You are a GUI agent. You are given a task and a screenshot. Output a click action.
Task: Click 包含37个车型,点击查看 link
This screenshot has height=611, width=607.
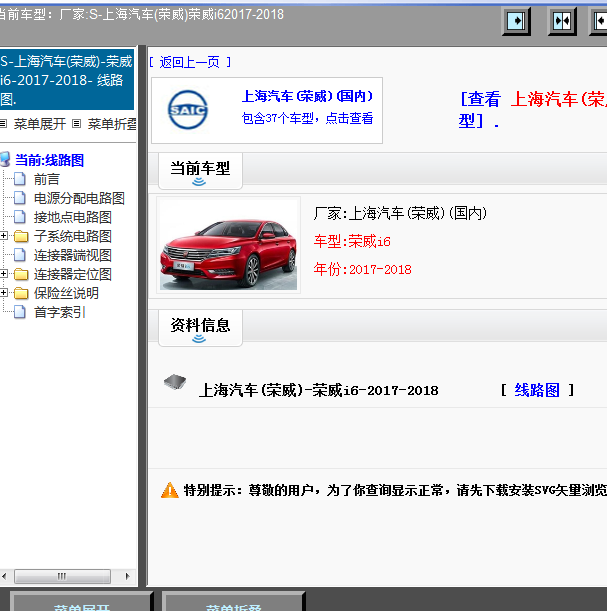pyautogui.click(x=307, y=118)
